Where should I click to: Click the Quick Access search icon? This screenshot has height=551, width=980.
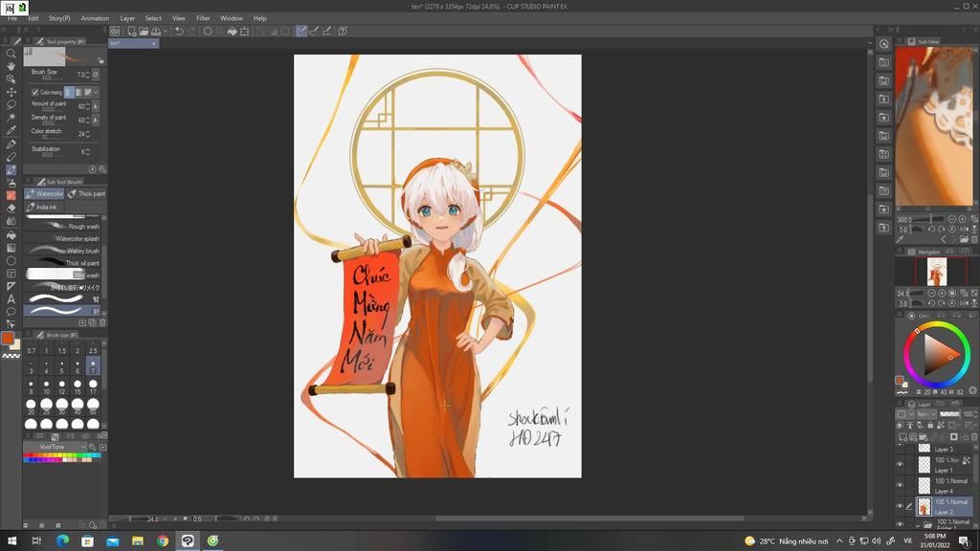tap(883, 44)
